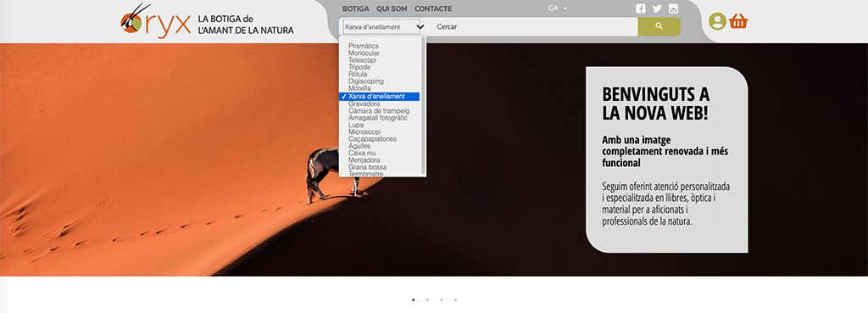The width and height of the screenshot is (868, 313).
Task: Go to the CONTACTE page
Action: pyautogui.click(x=433, y=8)
